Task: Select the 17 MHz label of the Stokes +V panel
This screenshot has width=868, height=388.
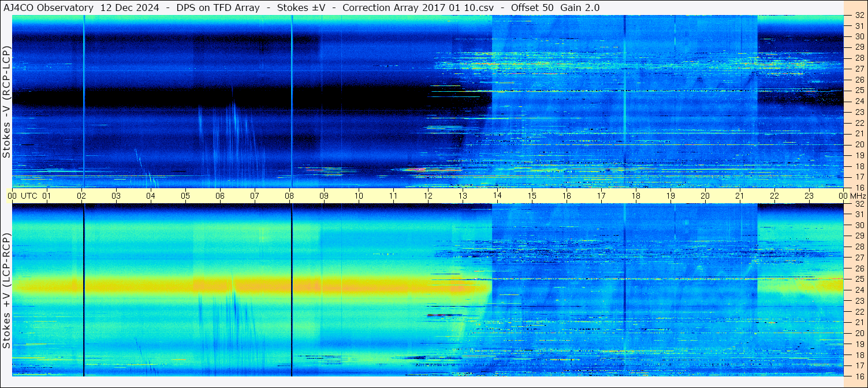Action: tap(859, 365)
